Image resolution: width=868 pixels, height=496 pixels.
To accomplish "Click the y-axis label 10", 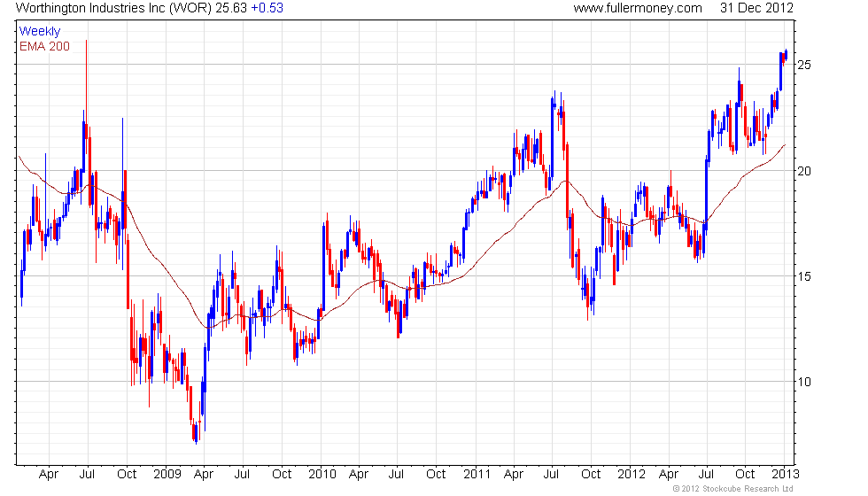I will tap(804, 382).
